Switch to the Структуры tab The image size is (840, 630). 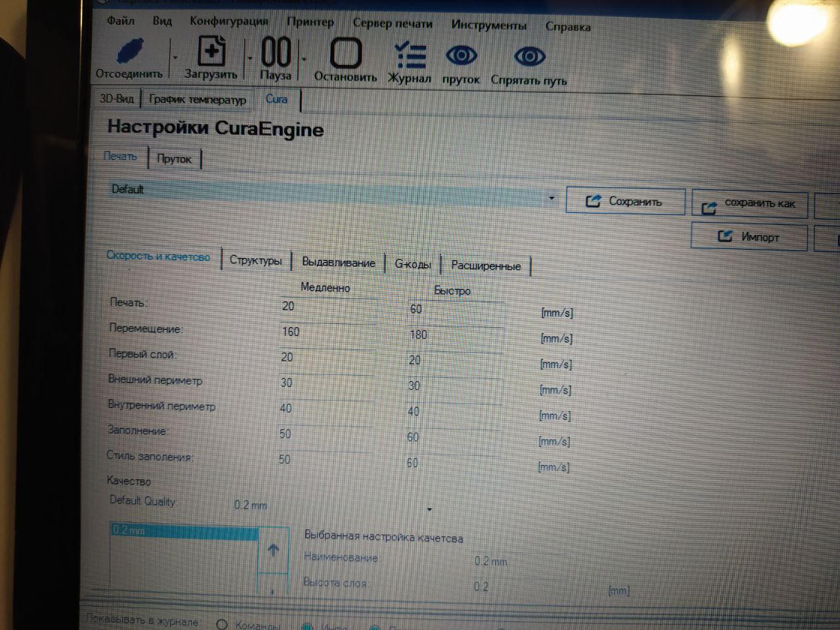click(255, 261)
